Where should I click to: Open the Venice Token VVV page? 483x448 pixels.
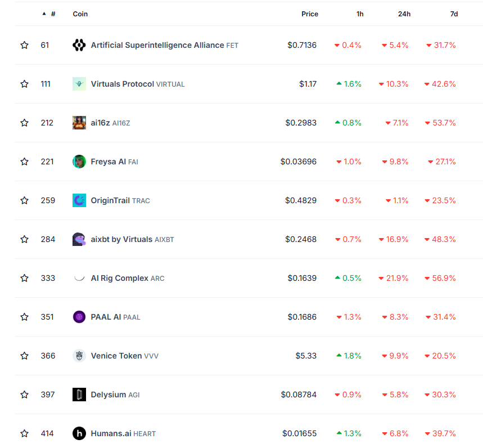pos(124,356)
